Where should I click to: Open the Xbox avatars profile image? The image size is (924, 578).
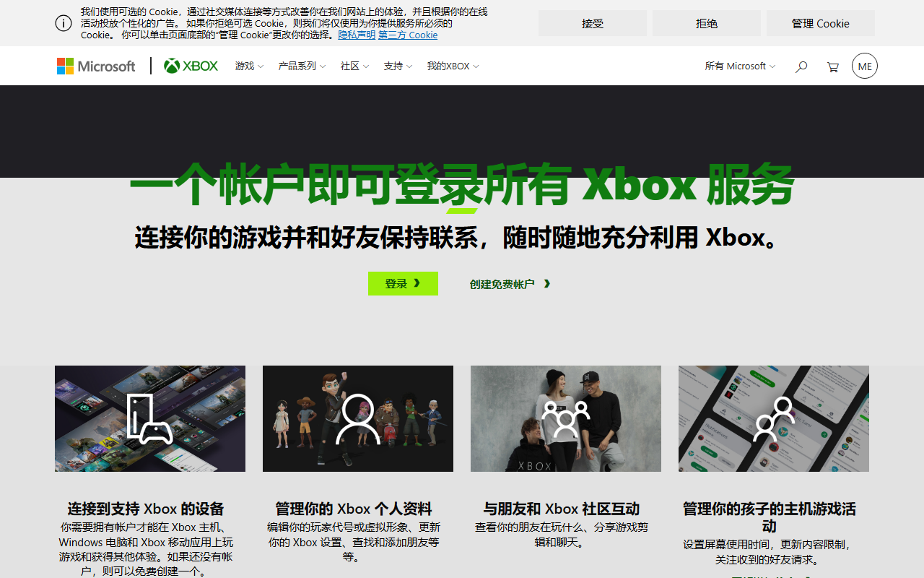pyautogui.click(x=358, y=418)
